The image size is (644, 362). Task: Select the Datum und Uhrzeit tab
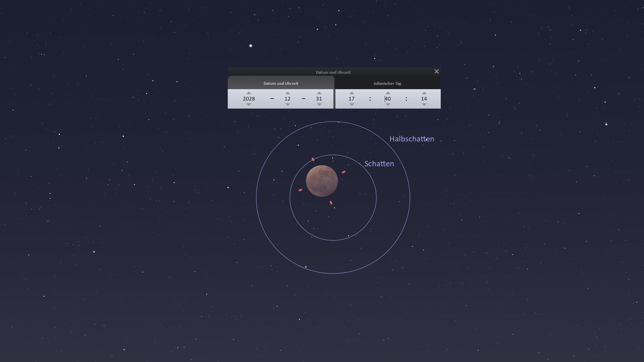(x=281, y=83)
